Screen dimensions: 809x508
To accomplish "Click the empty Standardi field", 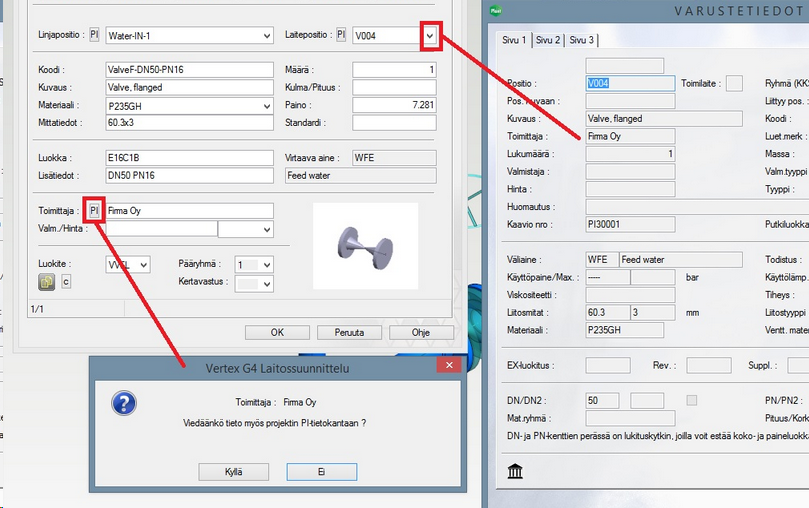I will pyautogui.click(x=394, y=123).
